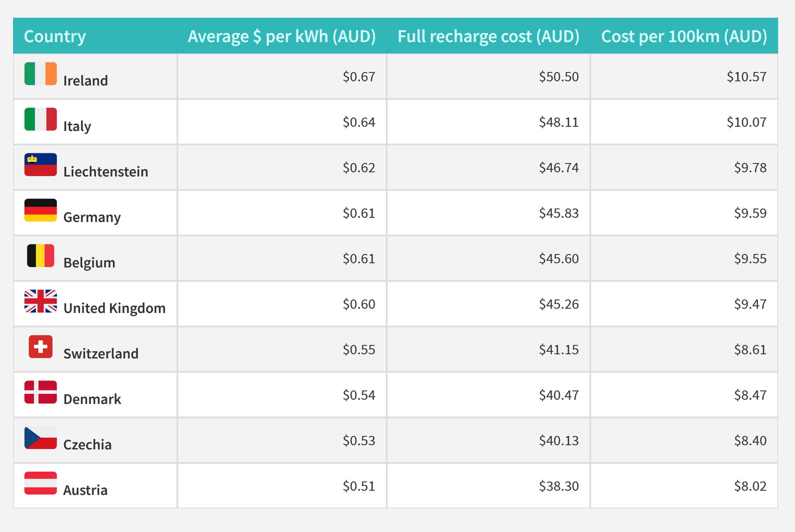This screenshot has width=795, height=532.
Task: Click the $8.61 cost per 100km
Action: coord(750,349)
